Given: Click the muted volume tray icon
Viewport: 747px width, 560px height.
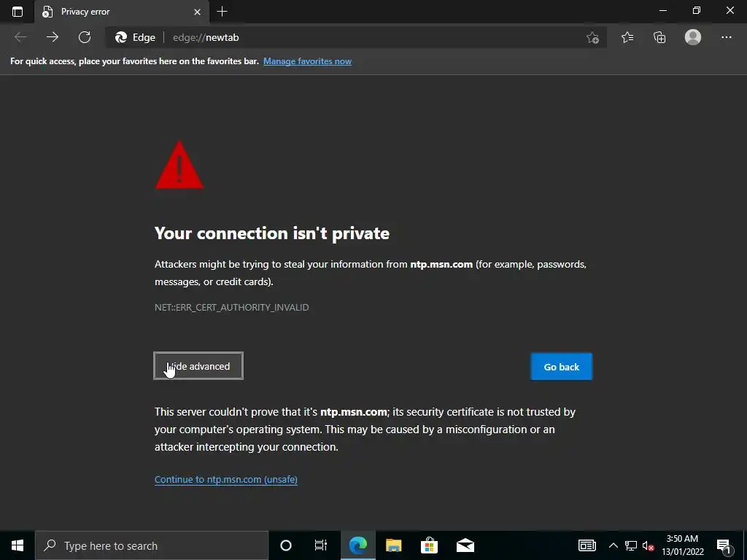Looking at the screenshot, I should [x=648, y=545].
